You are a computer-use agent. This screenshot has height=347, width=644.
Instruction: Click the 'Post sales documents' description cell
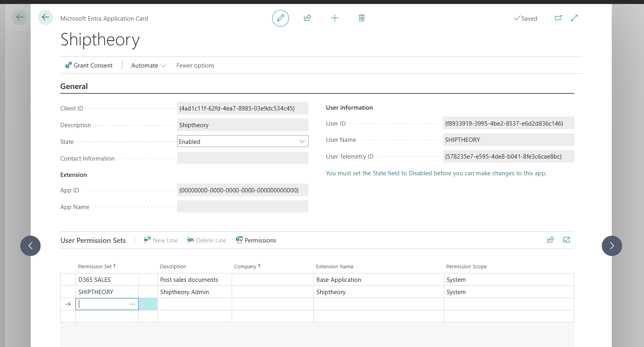coord(195,279)
